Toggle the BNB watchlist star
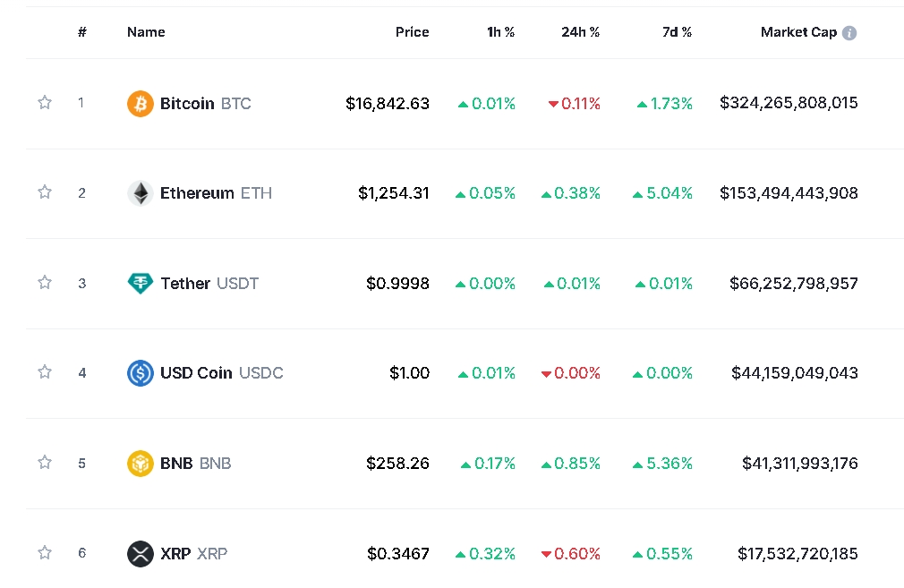Screen dimensions: 904x588 tap(45, 463)
